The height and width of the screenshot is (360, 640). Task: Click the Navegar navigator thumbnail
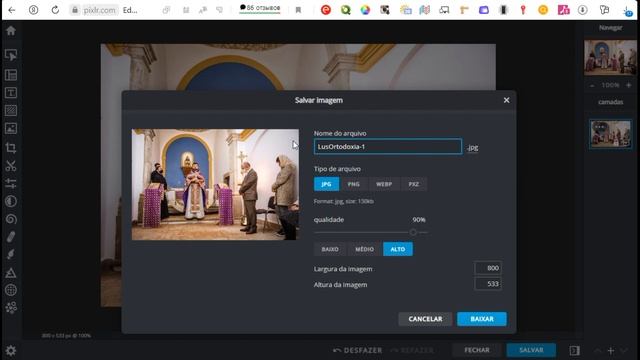tap(610, 58)
